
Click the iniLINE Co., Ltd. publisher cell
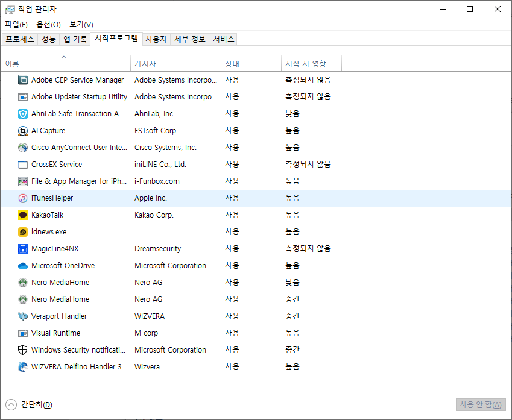160,165
